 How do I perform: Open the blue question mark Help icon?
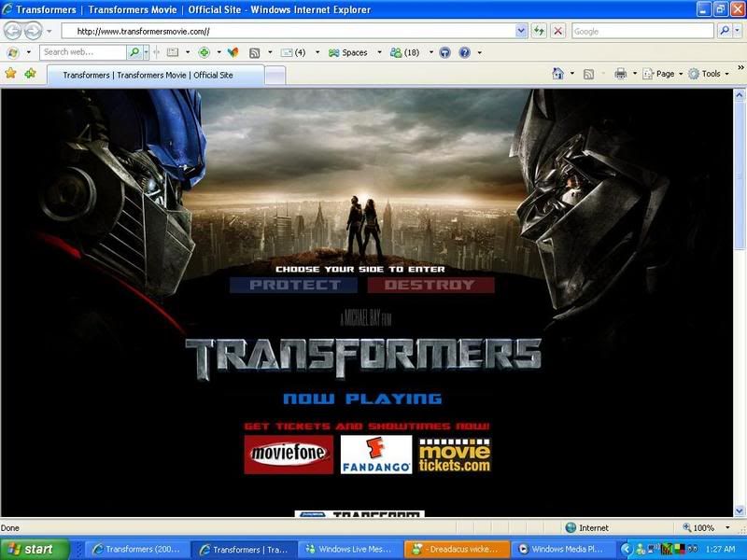tap(464, 52)
